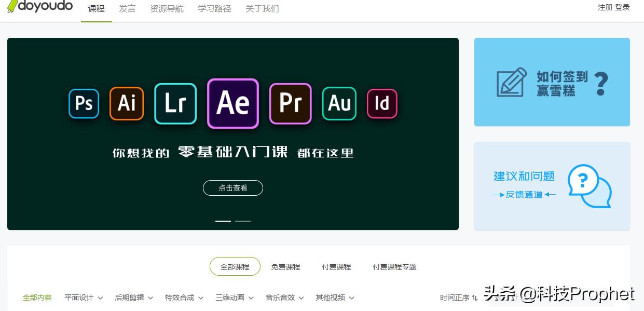Click the Photoshop (Ps) icon in the banner
Viewport: 644px width, 311px height.
click(84, 103)
